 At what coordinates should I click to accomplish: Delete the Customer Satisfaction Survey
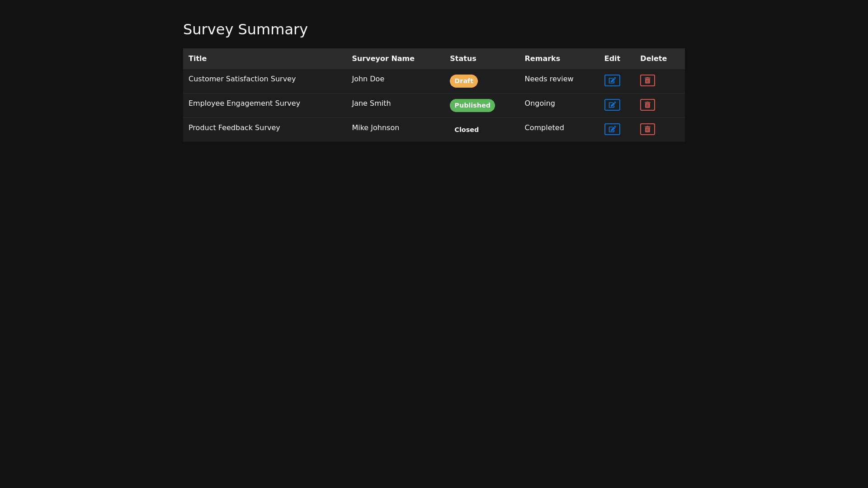(x=647, y=80)
